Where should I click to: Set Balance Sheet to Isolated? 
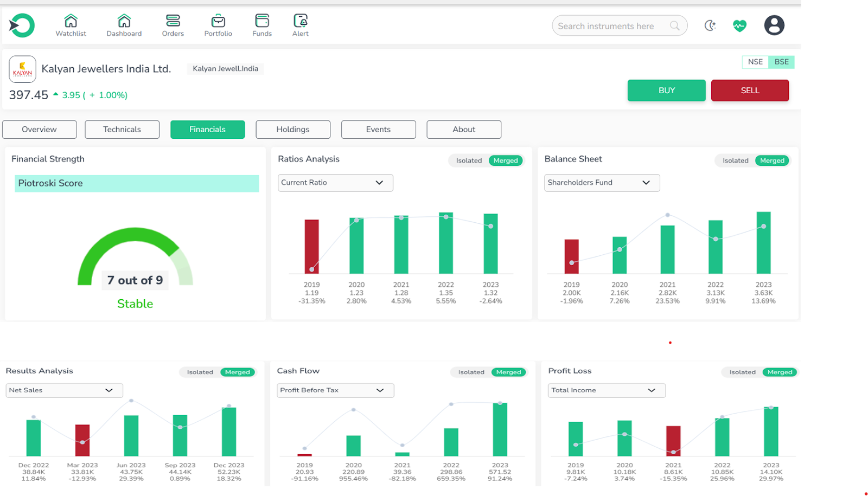pos(735,160)
